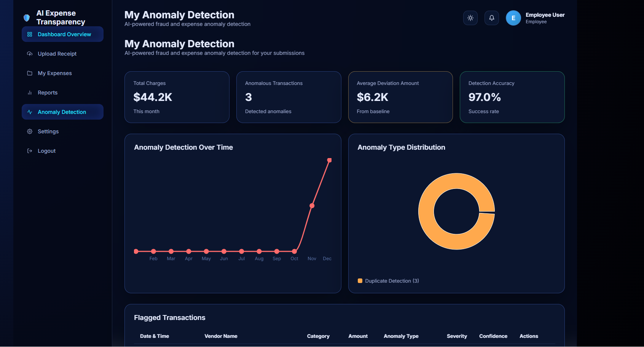The height and width of the screenshot is (347, 644).
Task: Click the $6.2K deviation value
Action: [373, 97]
